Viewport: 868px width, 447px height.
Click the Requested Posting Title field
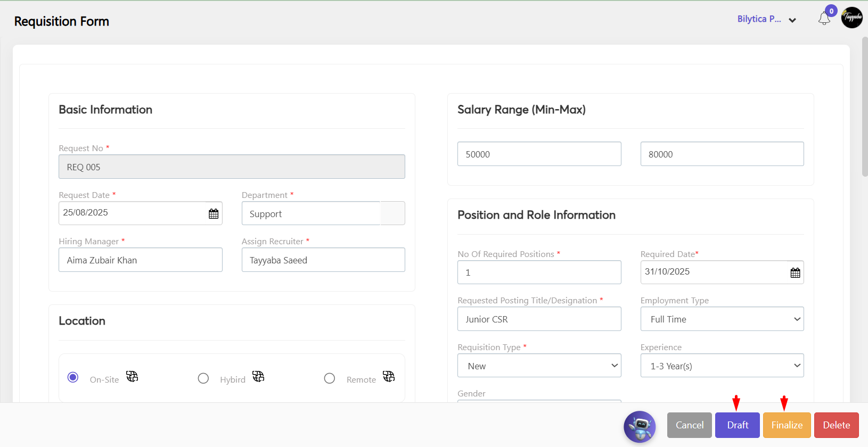click(x=539, y=319)
